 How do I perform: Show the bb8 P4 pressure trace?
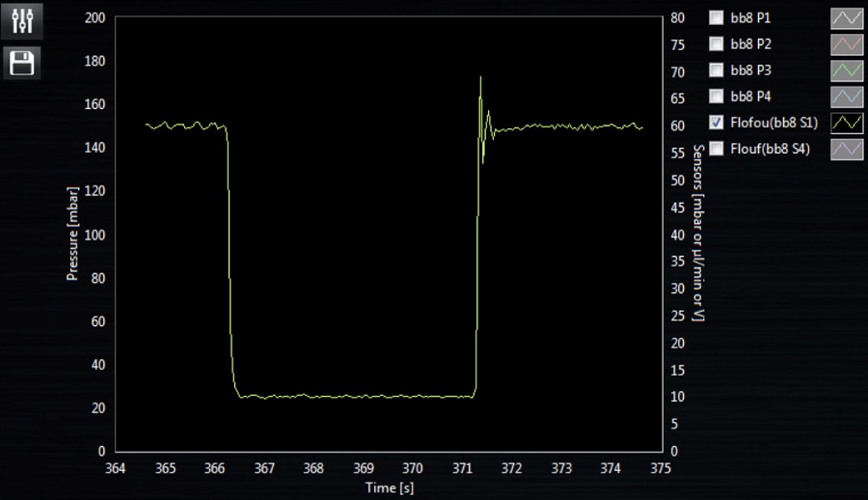click(x=716, y=96)
